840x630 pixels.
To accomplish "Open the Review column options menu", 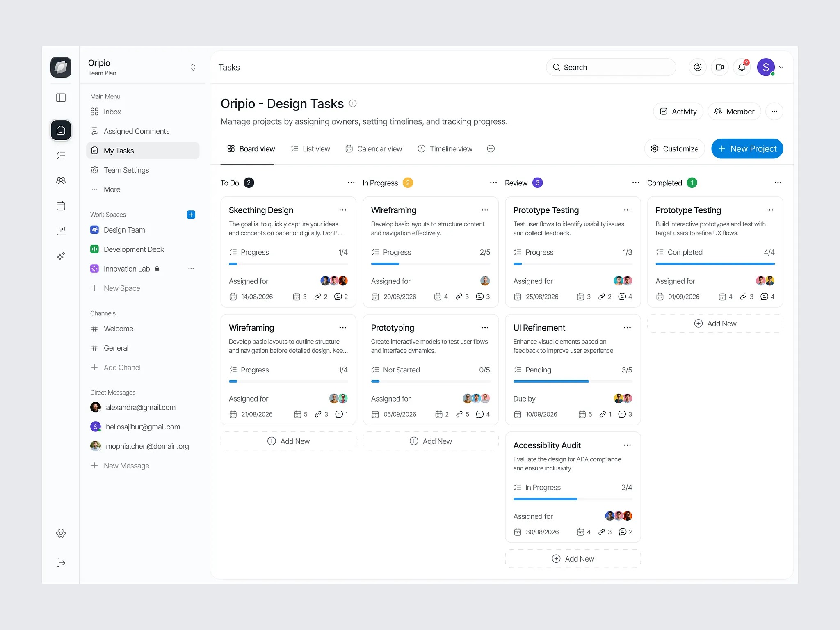I will (636, 183).
